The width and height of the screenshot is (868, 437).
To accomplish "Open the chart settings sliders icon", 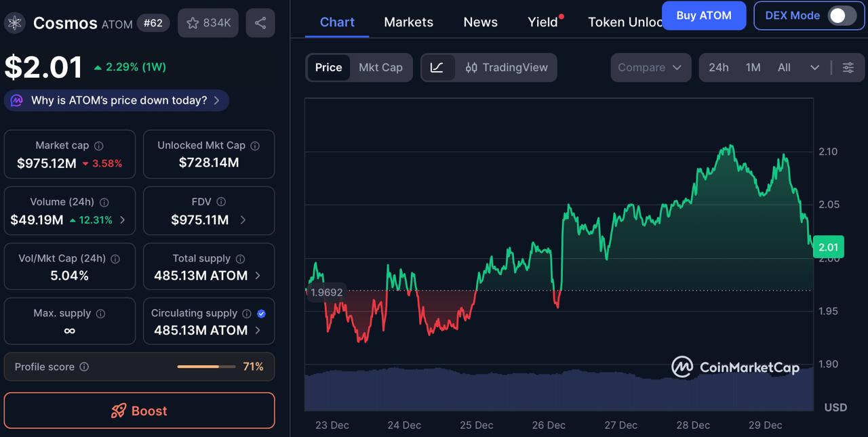I will (848, 68).
